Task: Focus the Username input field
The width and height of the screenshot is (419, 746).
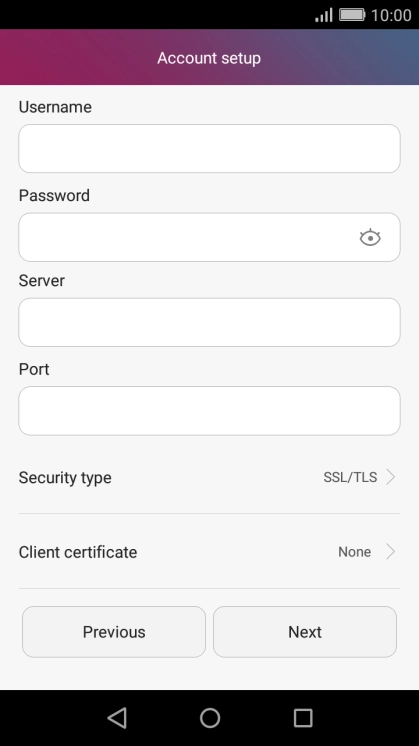Action: tap(209, 148)
